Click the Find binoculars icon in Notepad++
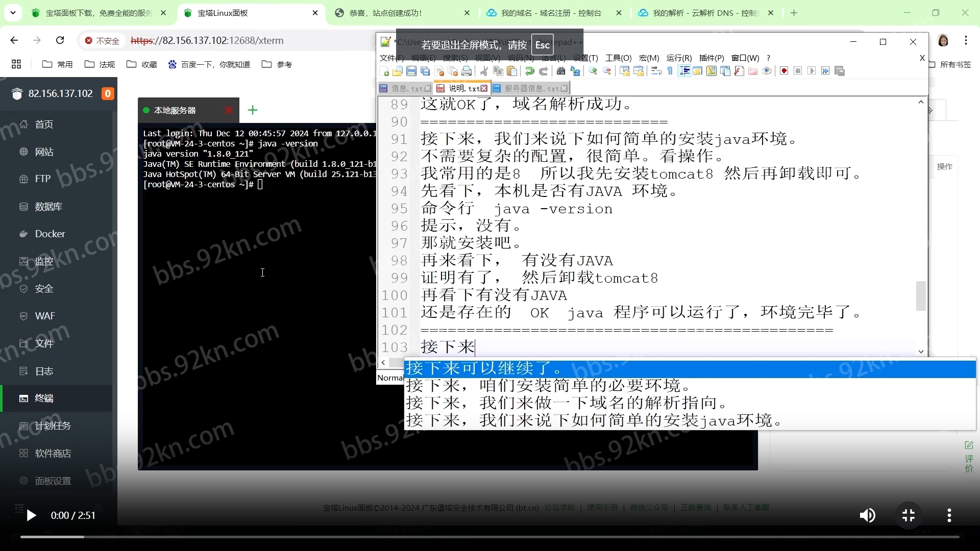The height and width of the screenshot is (551, 980). point(561,71)
